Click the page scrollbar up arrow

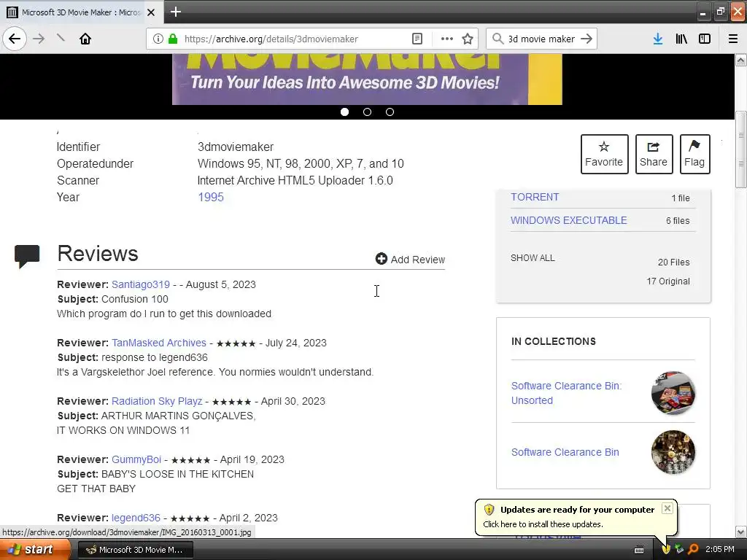(741, 60)
